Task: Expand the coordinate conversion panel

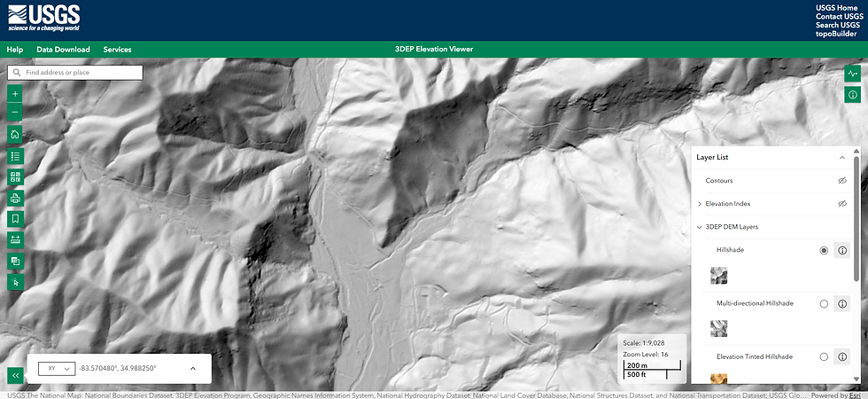Action: (x=193, y=369)
